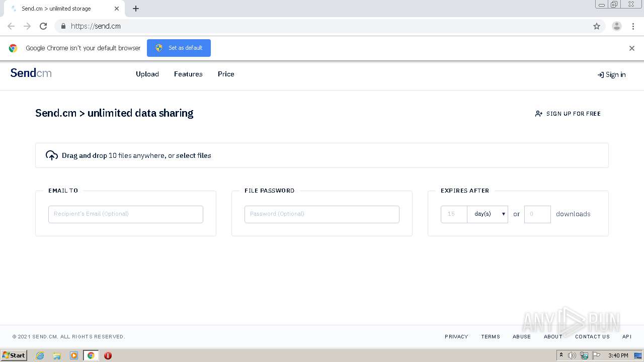The width and height of the screenshot is (644, 362).
Task: Open the Price menu item
Action: pos(226,74)
